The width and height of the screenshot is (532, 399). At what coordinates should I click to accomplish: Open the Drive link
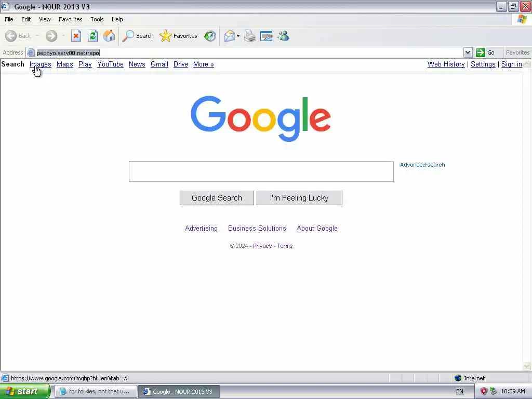(x=180, y=64)
